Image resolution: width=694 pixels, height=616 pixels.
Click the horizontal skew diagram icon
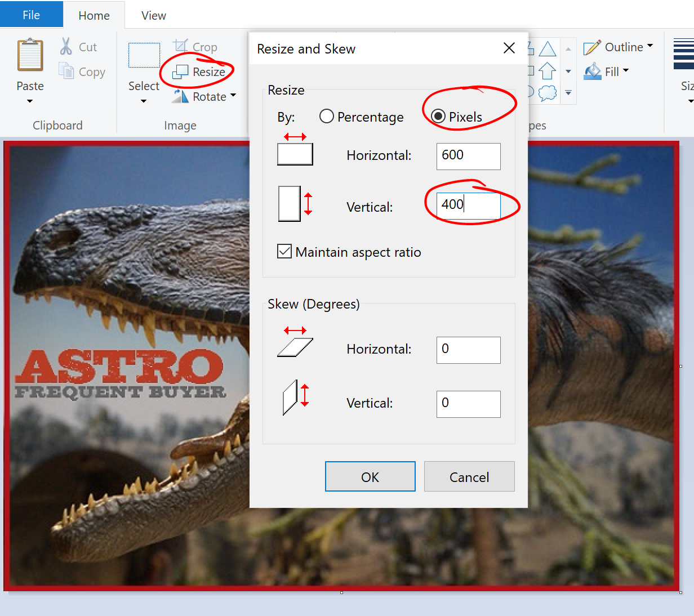tap(295, 342)
